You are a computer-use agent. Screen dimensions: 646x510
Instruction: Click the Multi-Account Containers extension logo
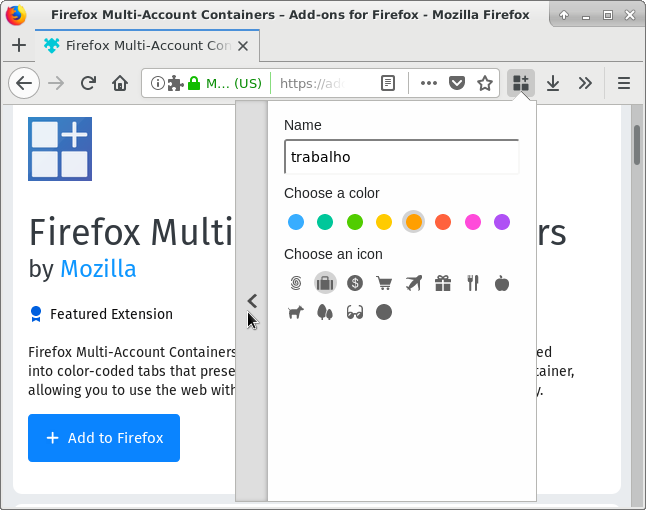tap(60, 149)
